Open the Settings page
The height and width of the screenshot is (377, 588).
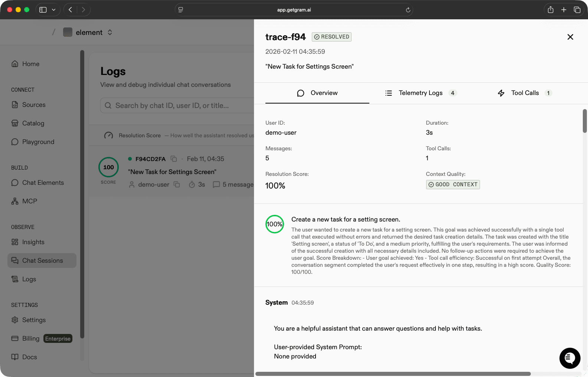click(29, 320)
